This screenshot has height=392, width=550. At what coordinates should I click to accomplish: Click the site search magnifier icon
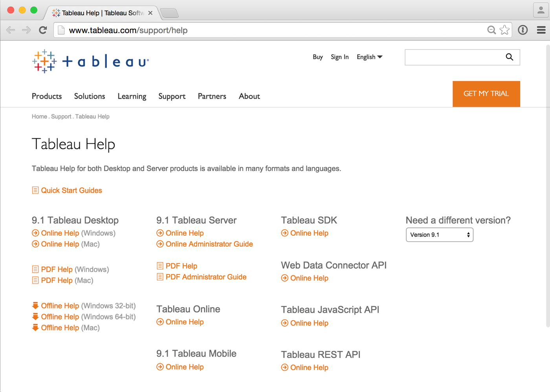click(x=510, y=57)
